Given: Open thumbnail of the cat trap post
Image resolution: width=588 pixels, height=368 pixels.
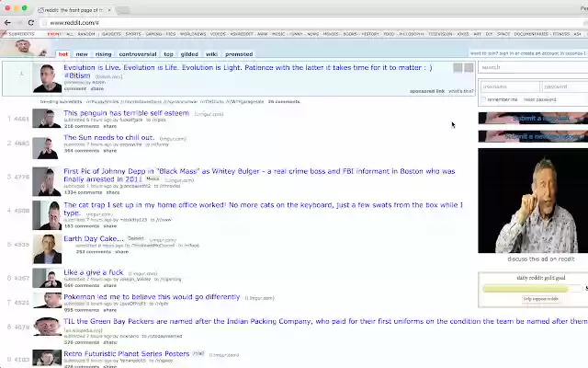Looking at the screenshot, I should click(x=47, y=215).
